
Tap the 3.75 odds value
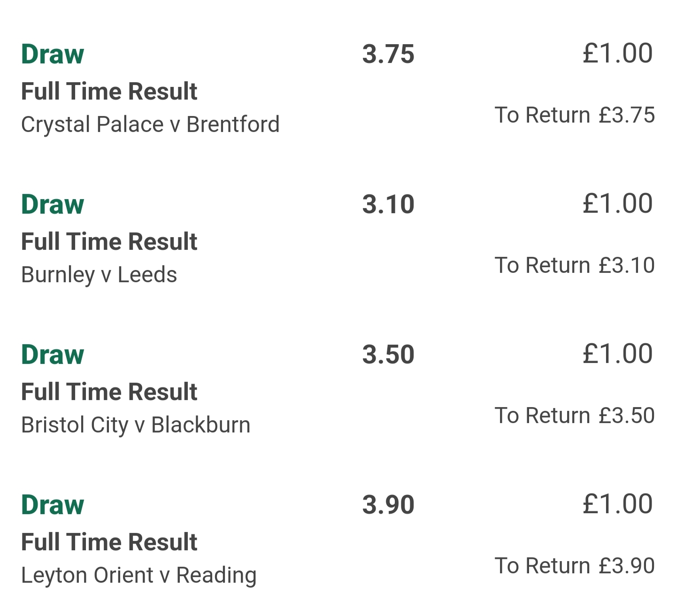388,54
